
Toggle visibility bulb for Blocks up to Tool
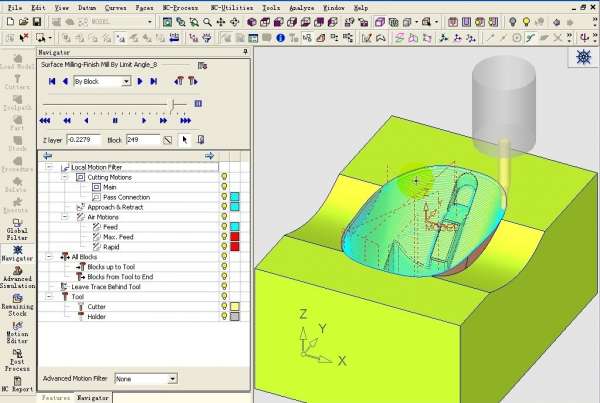[224, 266]
